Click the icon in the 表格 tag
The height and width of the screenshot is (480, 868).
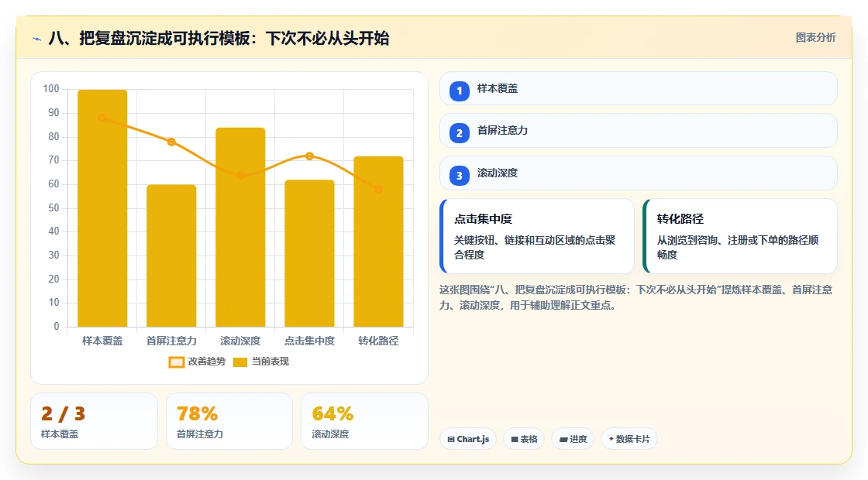pos(515,439)
